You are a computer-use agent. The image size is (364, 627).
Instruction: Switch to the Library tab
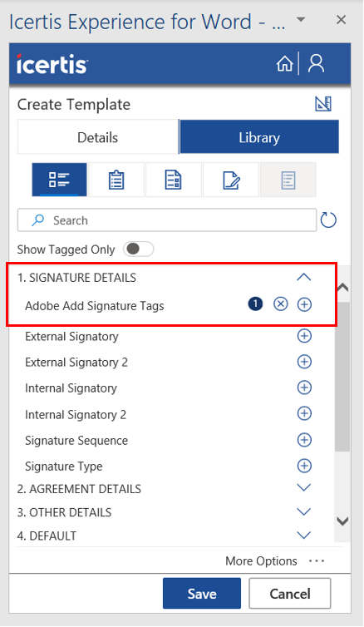pyautogui.click(x=259, y=137)
